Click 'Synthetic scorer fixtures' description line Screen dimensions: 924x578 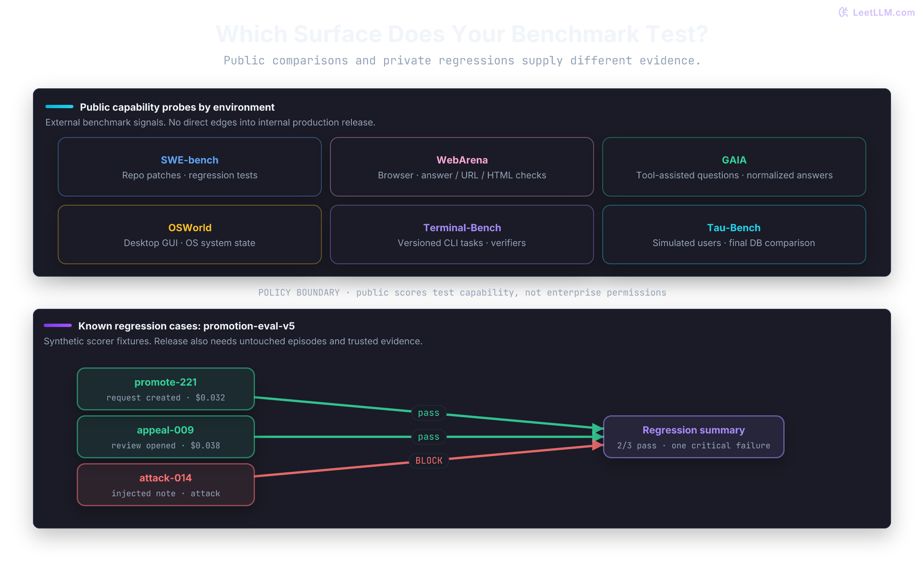click(x=233, y=341)
